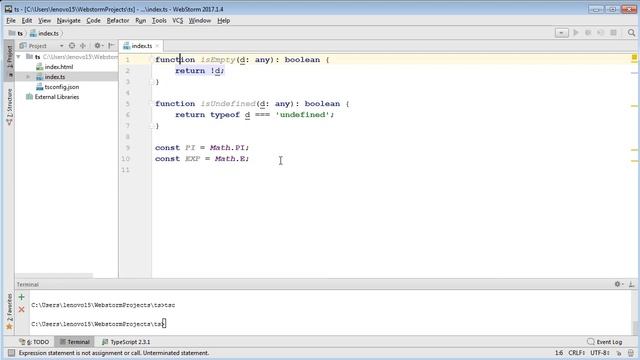Click the Scroll from Source target icon

[x=72, y=46]
